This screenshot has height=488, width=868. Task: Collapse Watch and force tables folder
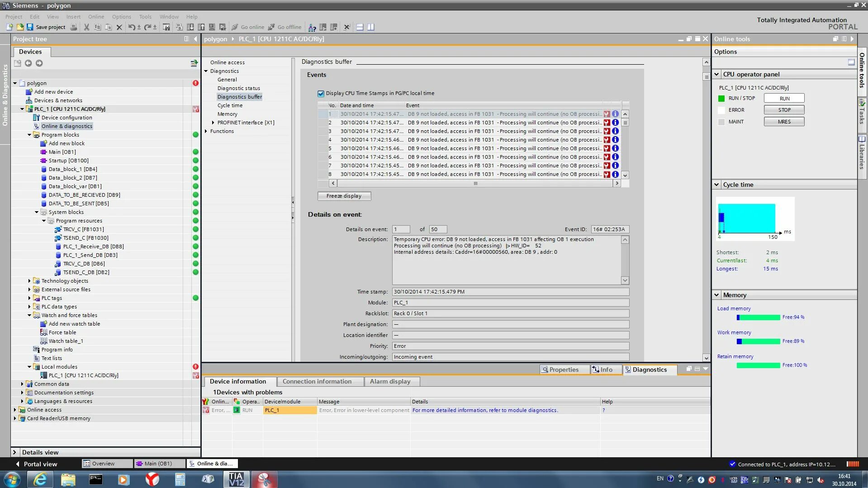(29, 315)
